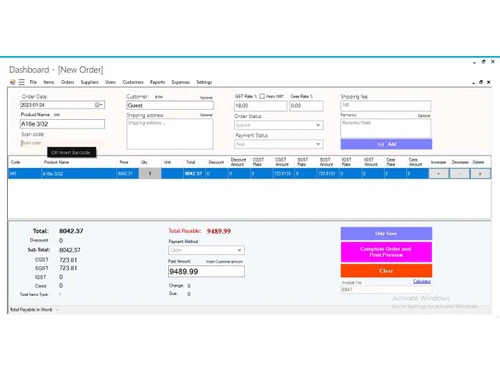Click the Decrease button in the A16e row
The width and height of the screenshot is (500, 375).
pyautogui.click(x=459, y=174)
